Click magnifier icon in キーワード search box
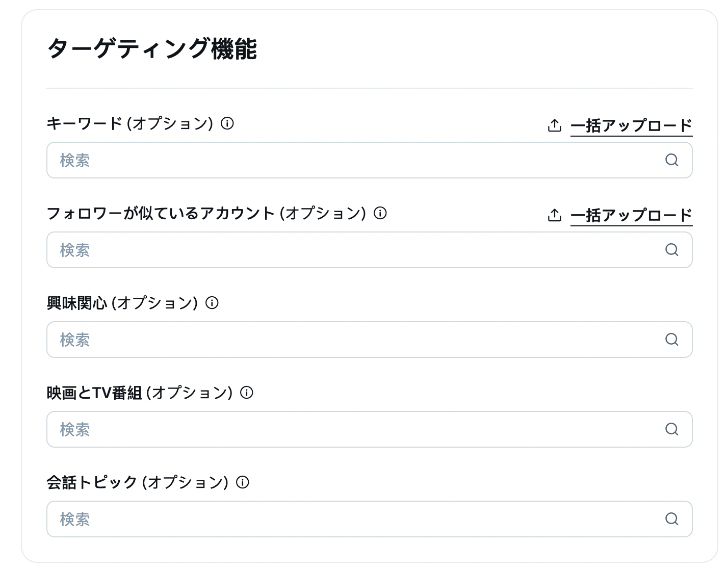This screenshot has width=728, height=570. pos(672,160)
